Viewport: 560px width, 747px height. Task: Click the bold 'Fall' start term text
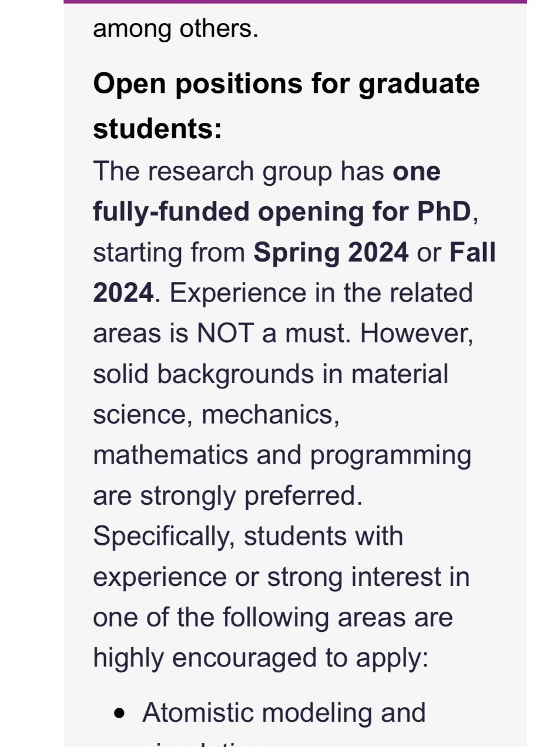tap(472, 252)
